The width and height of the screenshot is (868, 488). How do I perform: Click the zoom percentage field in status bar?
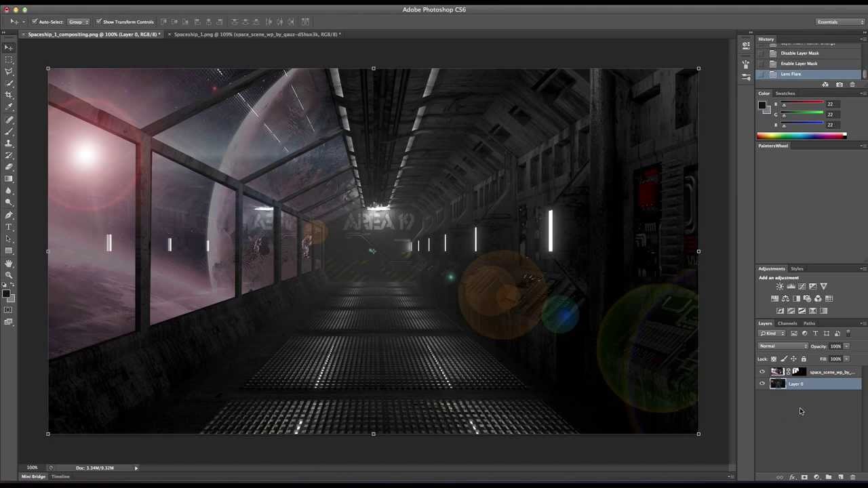(x=32, y=468)
